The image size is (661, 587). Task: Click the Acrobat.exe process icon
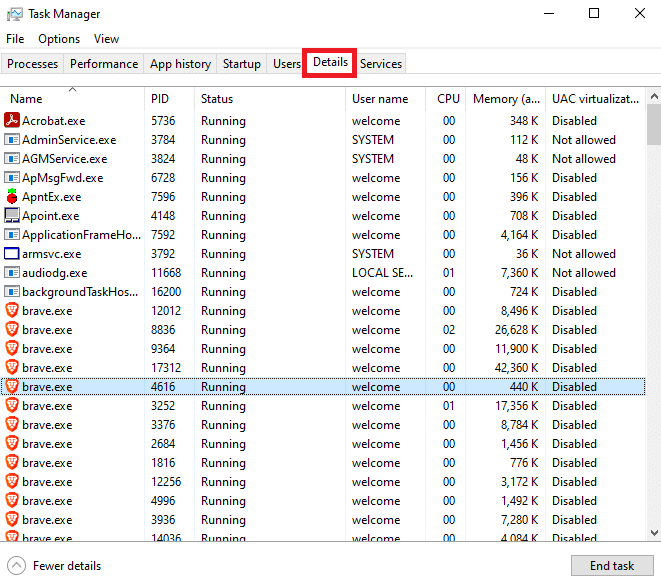point(12,120)
